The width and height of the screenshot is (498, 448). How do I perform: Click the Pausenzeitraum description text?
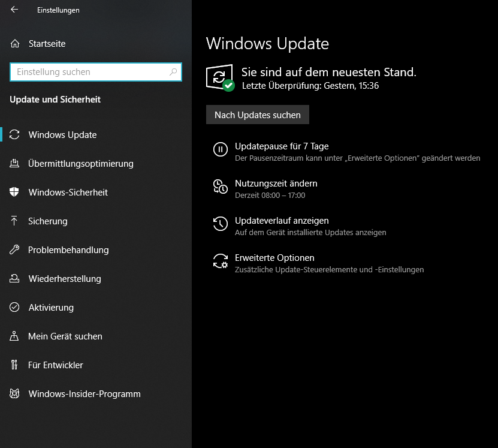click(358, 158)
